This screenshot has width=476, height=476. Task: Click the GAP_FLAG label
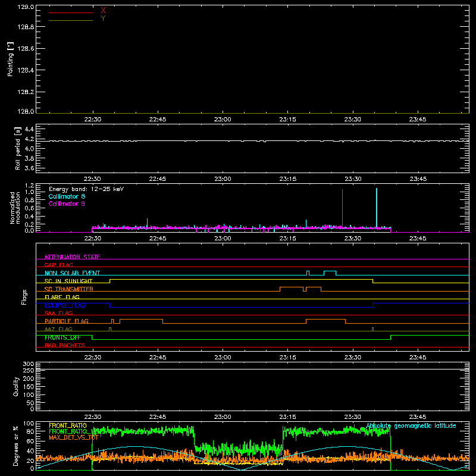[58, 265]
